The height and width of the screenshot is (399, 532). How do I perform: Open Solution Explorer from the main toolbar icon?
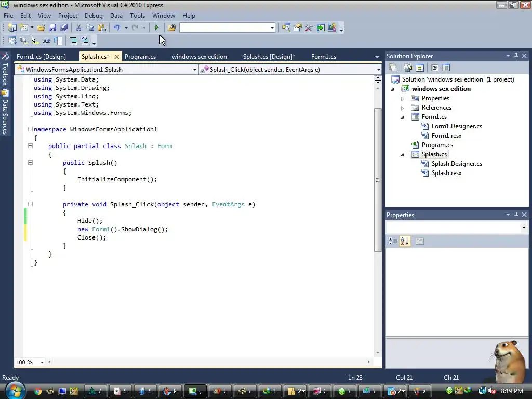click(286, 28)
